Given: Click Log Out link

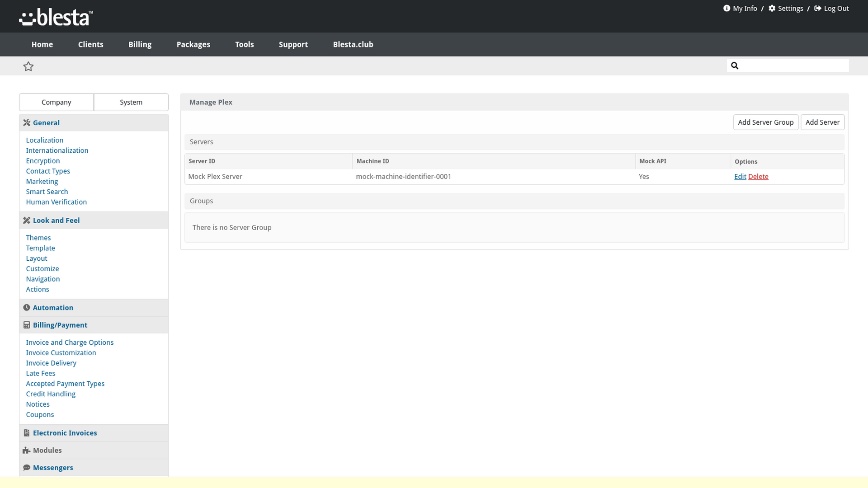Looking at the screenshot, I should click(x=836, y=8).
